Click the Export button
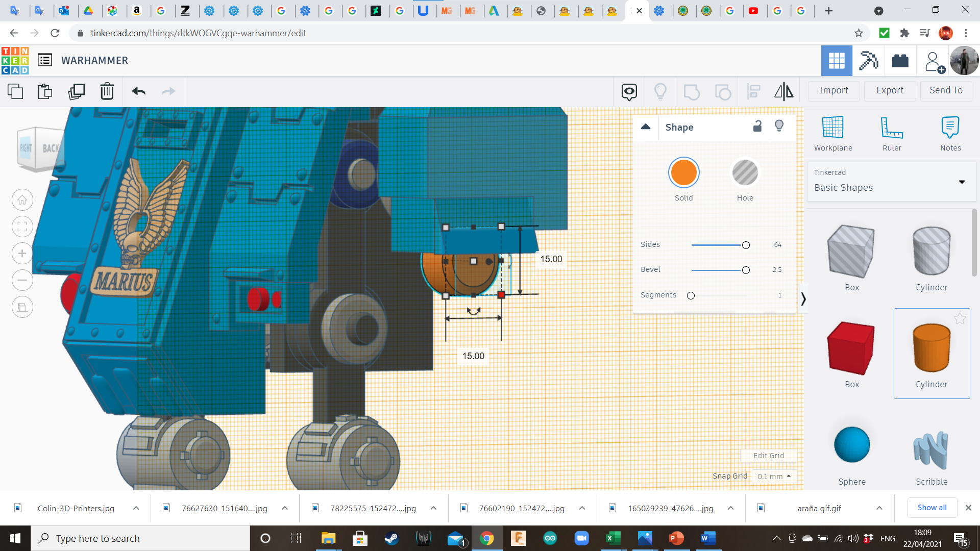Screen dimensions: 980x551 (x=890, y=90)
